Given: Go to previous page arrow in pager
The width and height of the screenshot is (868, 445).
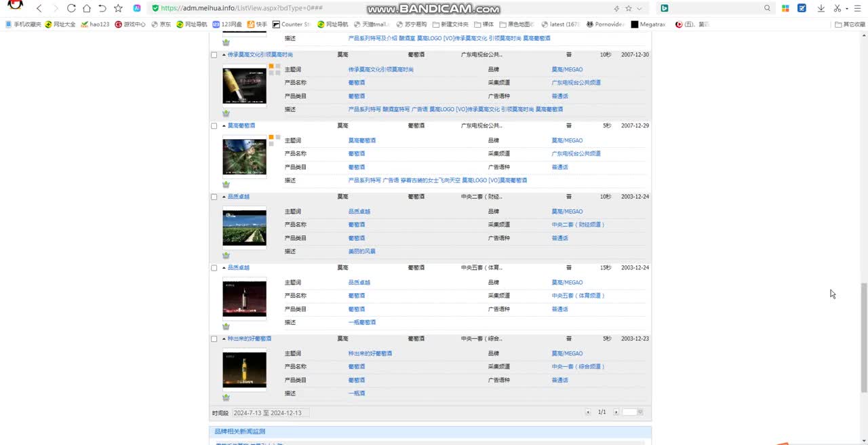Looking at the screenshot, I should click(x=588, y=412).
